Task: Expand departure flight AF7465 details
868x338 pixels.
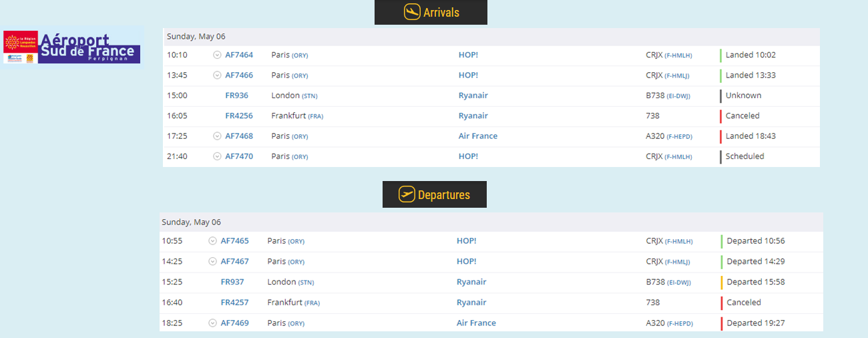Action: pyautogui.click(x=212, y=241)
